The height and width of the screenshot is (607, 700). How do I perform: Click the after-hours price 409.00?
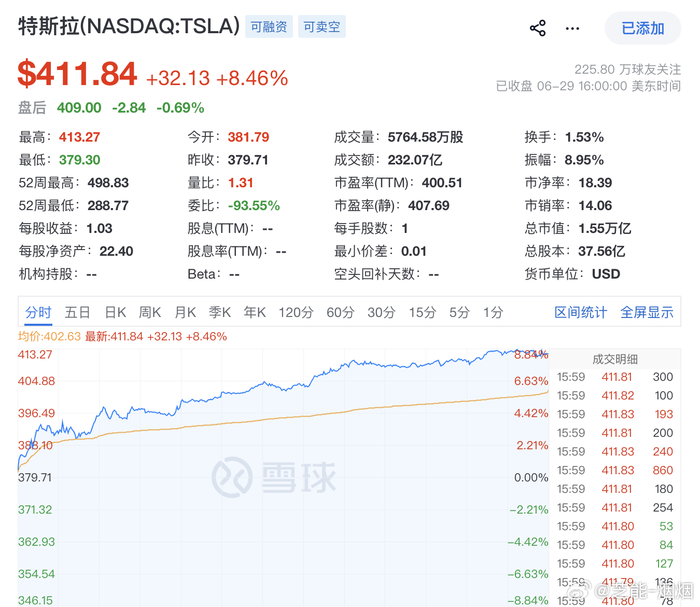(x=79, y=108)
